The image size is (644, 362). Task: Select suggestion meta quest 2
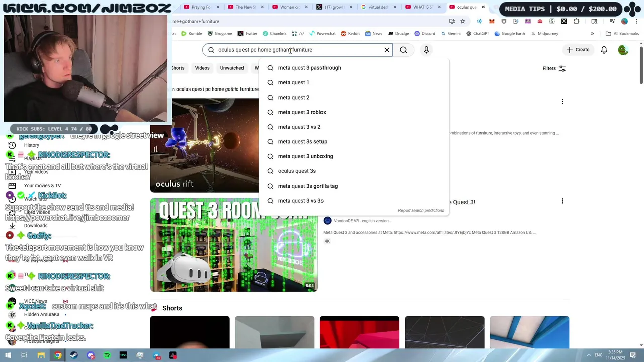(354, 98)
